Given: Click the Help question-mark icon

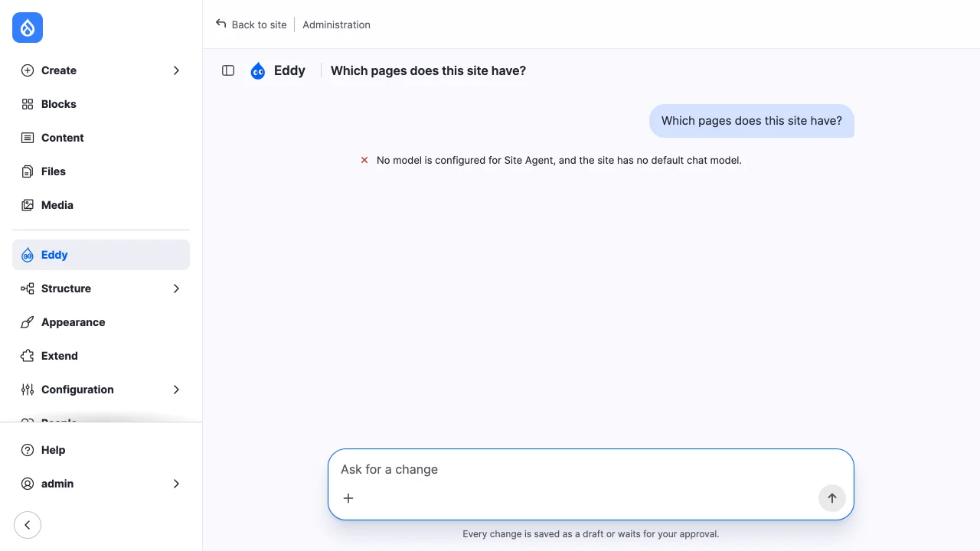Looking at the screenshot, I should point(28,450).
